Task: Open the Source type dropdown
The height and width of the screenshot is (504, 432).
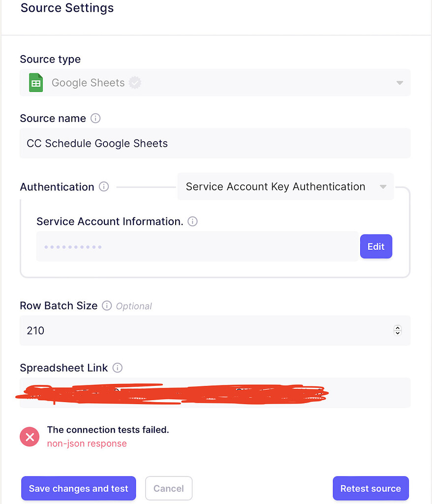Action: 400,83
